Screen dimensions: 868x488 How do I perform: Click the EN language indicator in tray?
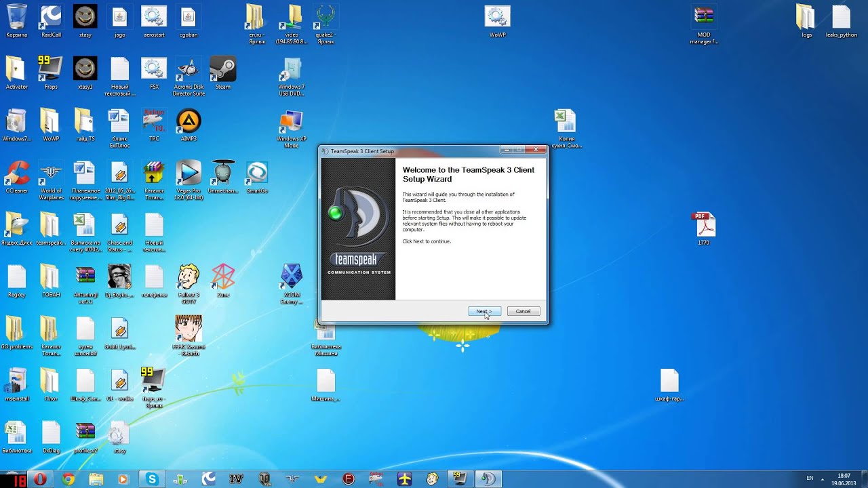point(810,479)
